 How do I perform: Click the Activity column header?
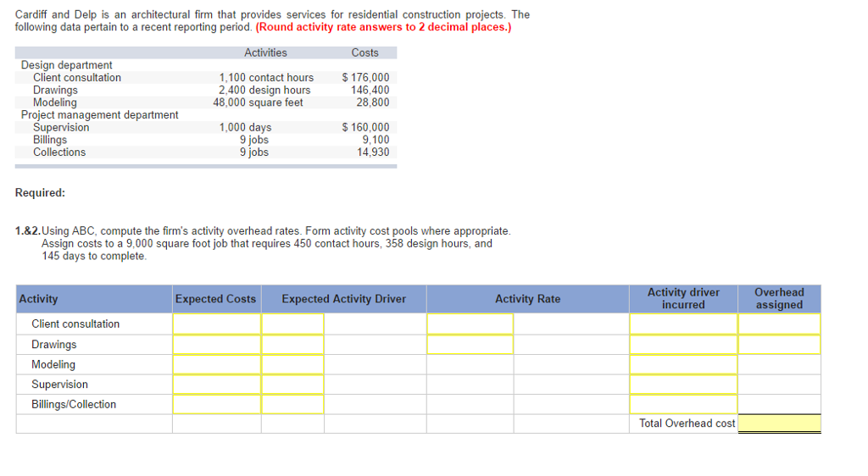[39, 299]
